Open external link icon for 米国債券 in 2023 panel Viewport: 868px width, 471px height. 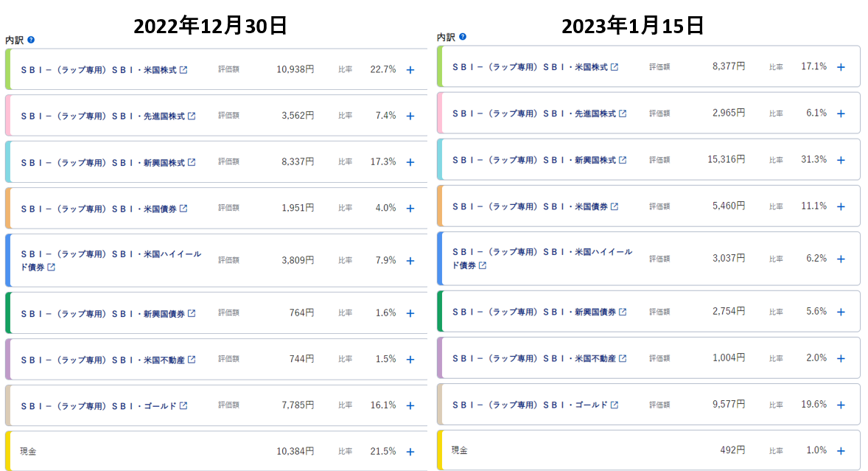tap(615, 206)
